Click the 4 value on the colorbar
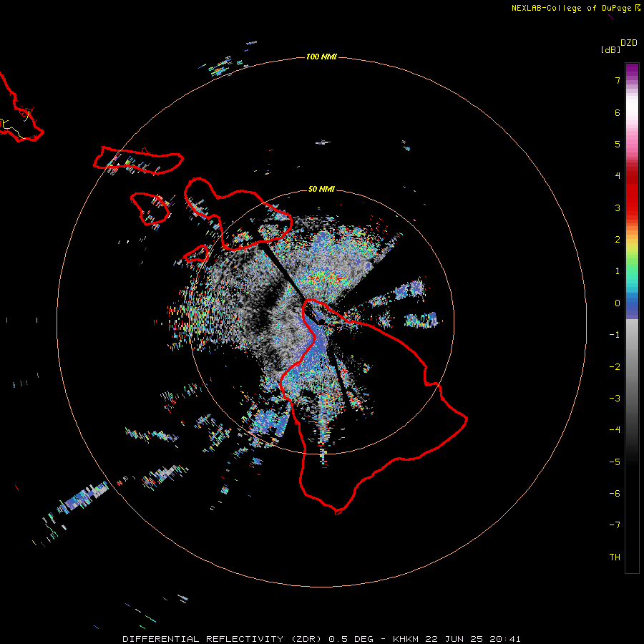This screenshot has height=644, width=644. pyautogui.click(x=618, y=176)
